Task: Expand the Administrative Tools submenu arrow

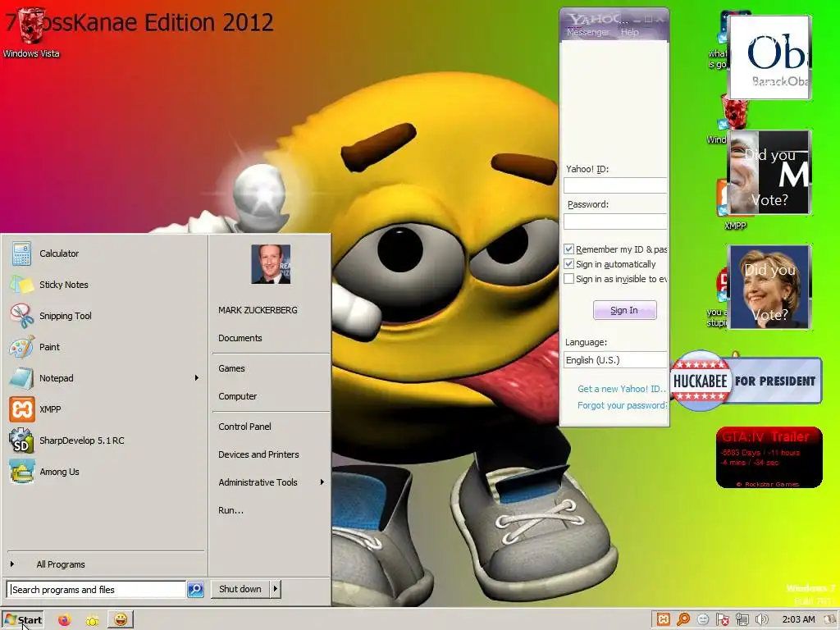Action: point(322,482)
